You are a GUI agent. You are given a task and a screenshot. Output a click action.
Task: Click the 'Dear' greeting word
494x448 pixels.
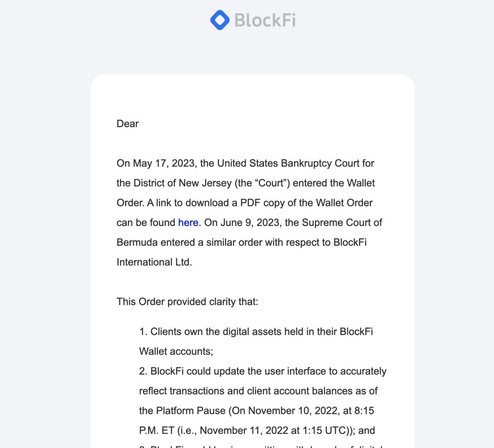point(128,124)
